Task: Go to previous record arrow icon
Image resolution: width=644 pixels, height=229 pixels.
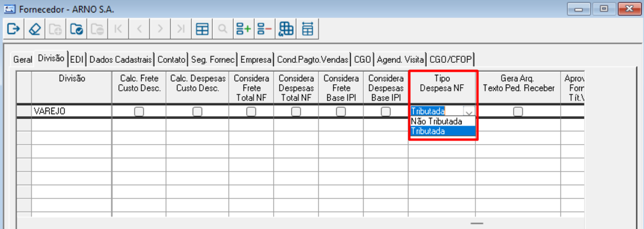Action: 139,29
